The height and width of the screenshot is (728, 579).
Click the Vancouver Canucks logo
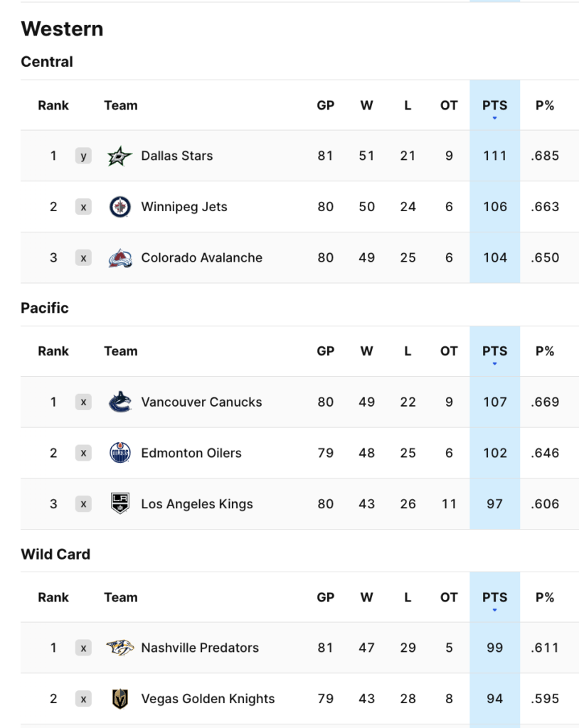pyautogui.click(x=120, y=402)
